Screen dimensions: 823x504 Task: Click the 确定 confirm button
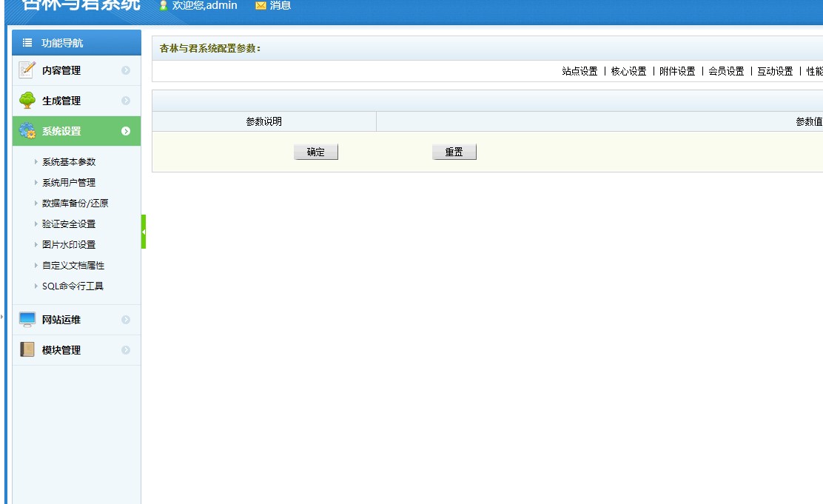coord(316,151)
